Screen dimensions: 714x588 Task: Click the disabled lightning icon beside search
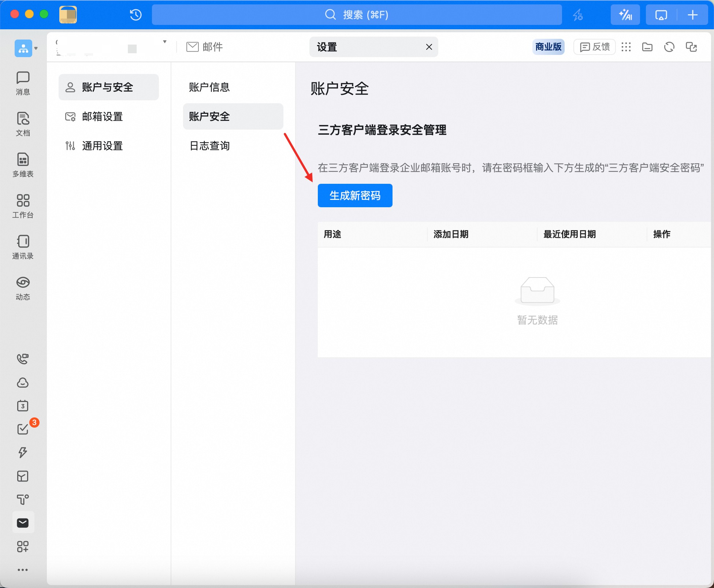578,15
